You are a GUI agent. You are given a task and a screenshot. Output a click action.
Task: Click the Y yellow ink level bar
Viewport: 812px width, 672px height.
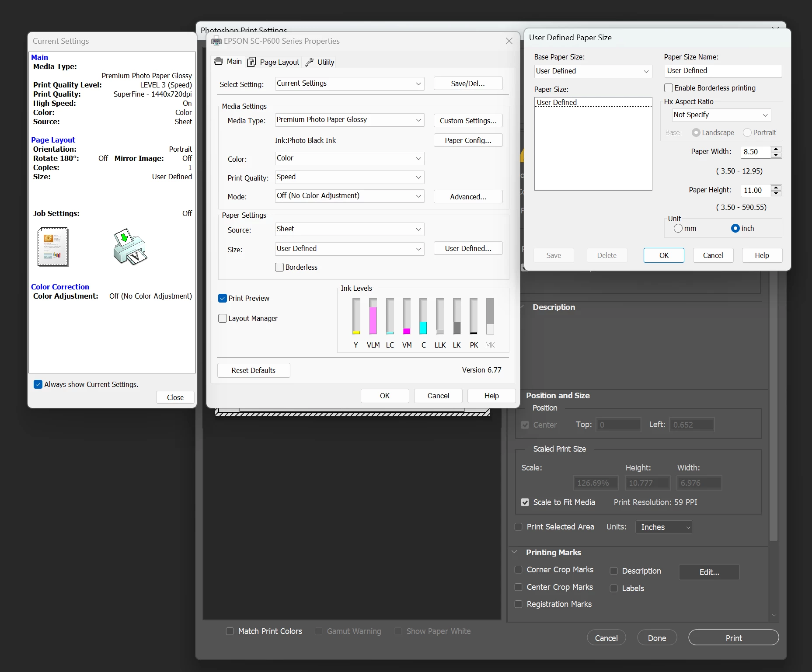356,316
